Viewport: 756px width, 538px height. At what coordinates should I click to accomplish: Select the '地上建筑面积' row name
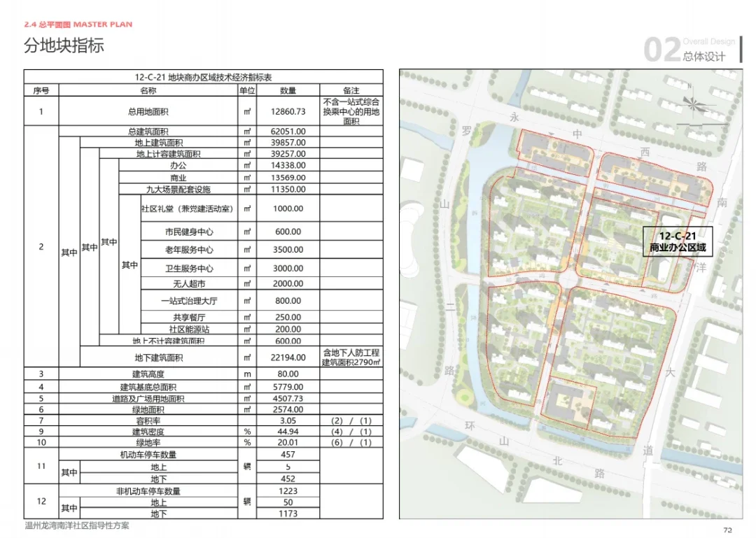point(159,143)
